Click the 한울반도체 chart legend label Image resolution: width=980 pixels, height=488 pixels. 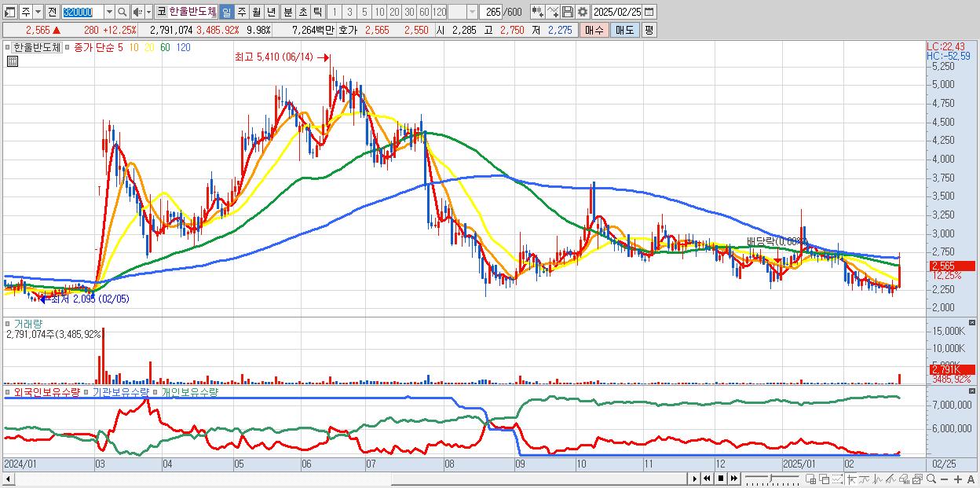pos(37,47)
